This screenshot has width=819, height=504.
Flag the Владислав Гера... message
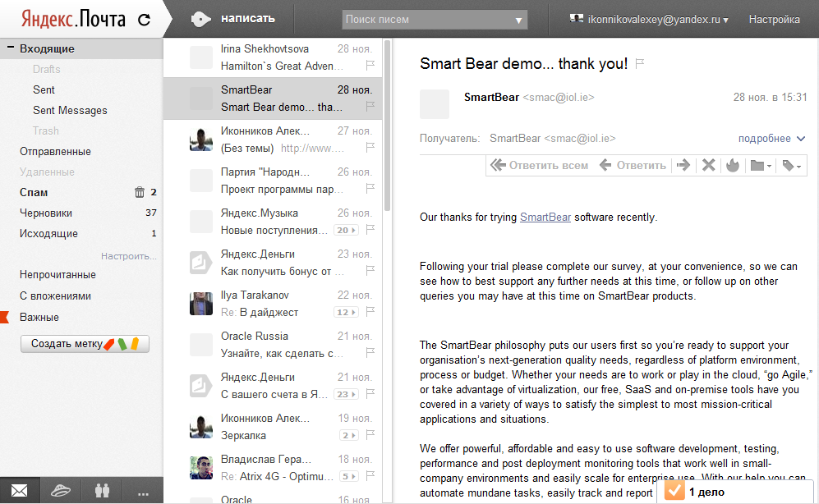(x=370, y=476)
